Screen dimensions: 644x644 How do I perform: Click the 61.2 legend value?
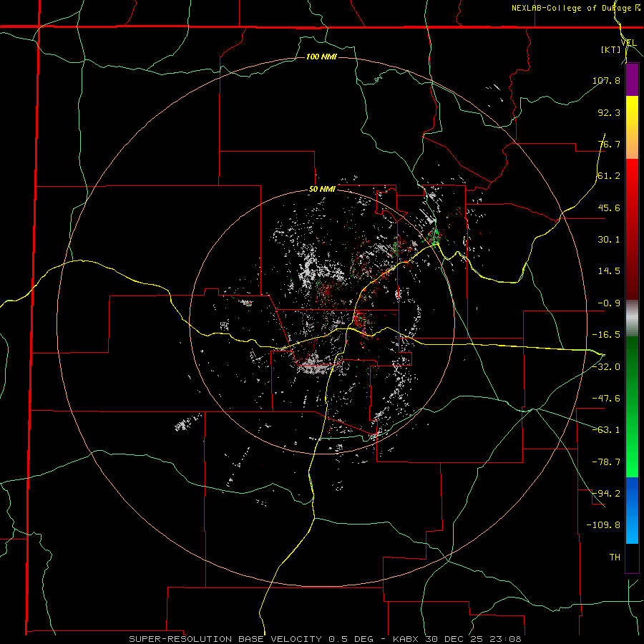pos(609,176)
